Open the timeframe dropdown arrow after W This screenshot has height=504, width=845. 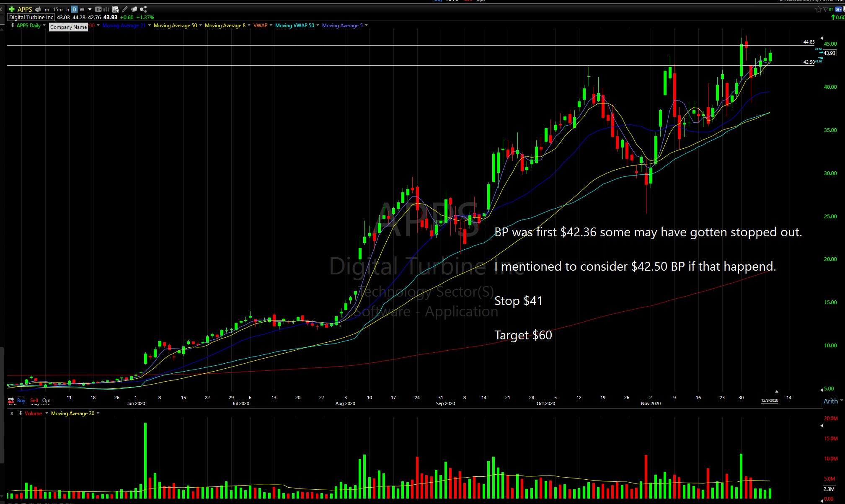(x=90, y=9)
